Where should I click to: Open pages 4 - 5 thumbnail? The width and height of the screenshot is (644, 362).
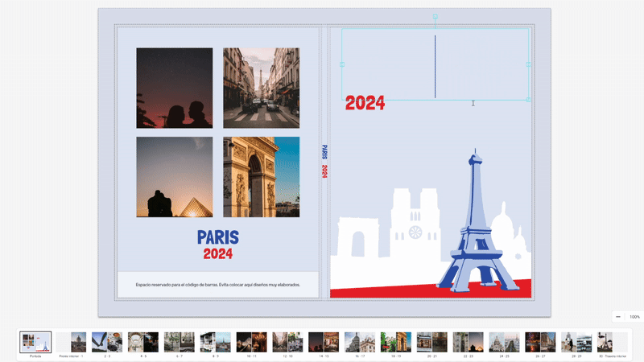click(x=143, y=343)
